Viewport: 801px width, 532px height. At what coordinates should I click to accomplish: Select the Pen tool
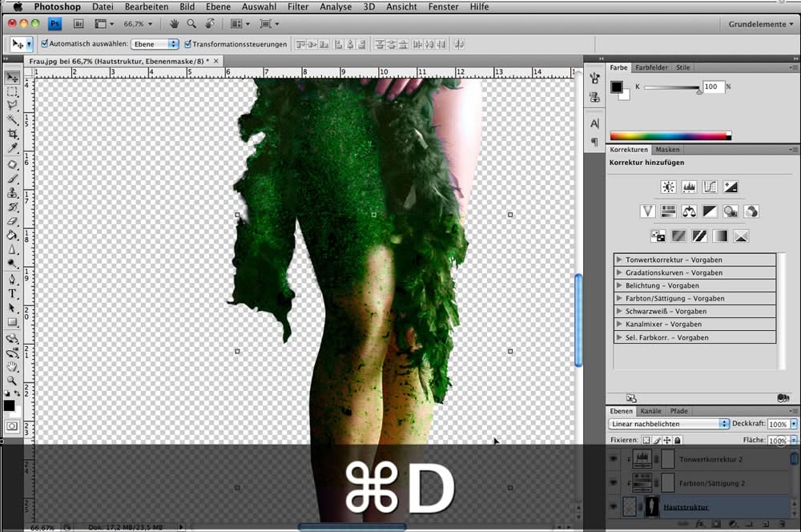tap(12, 280)
